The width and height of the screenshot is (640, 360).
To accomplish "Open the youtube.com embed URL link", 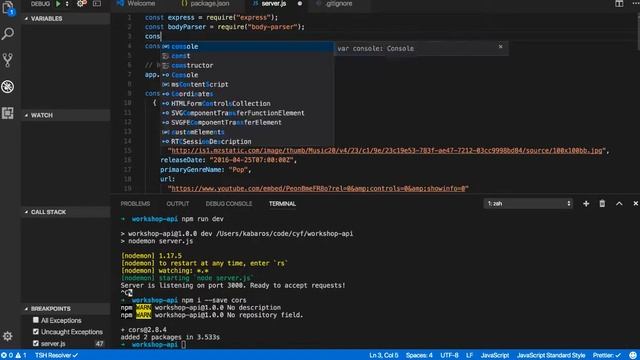I will [x=318, y=189].
